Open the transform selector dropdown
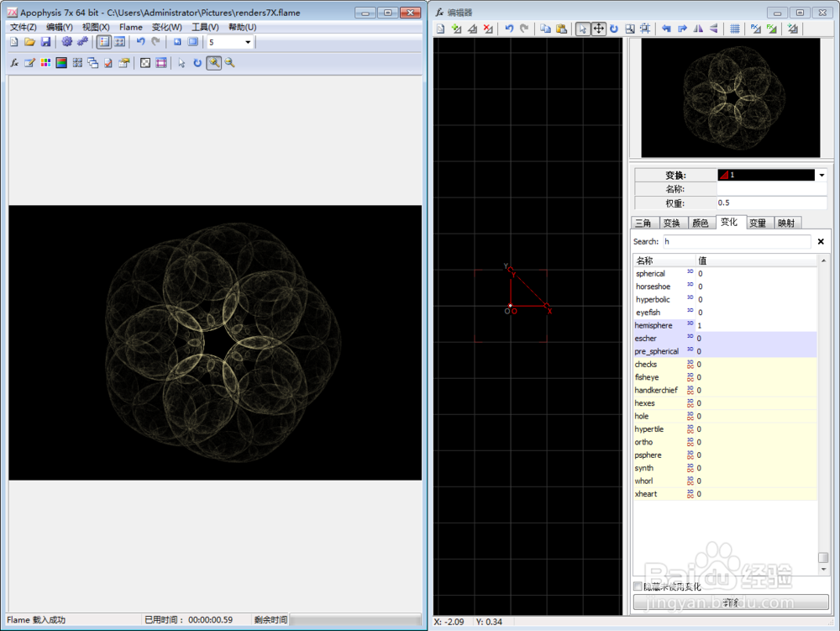This screenshot has height=631, width=840. tap(820, 175)
